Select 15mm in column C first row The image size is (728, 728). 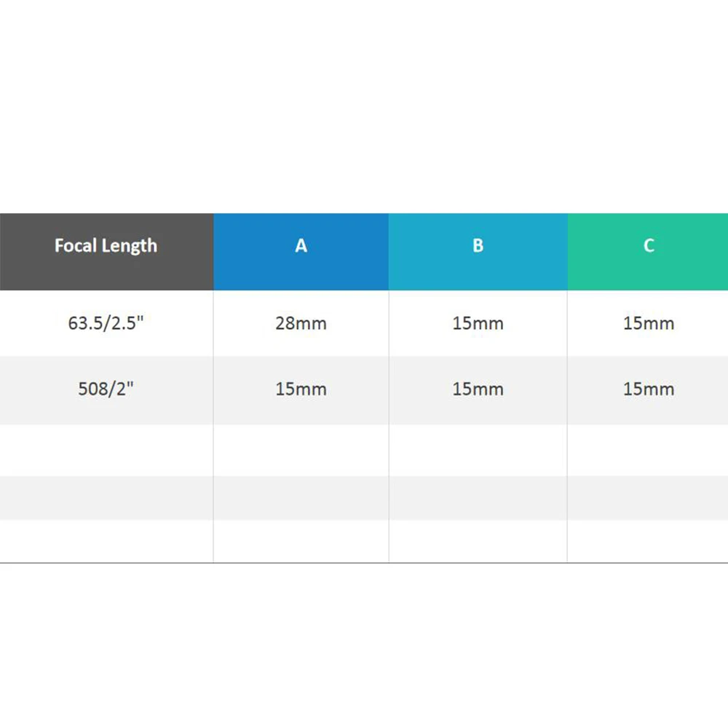pyautogui.click(x=648, y=323)
